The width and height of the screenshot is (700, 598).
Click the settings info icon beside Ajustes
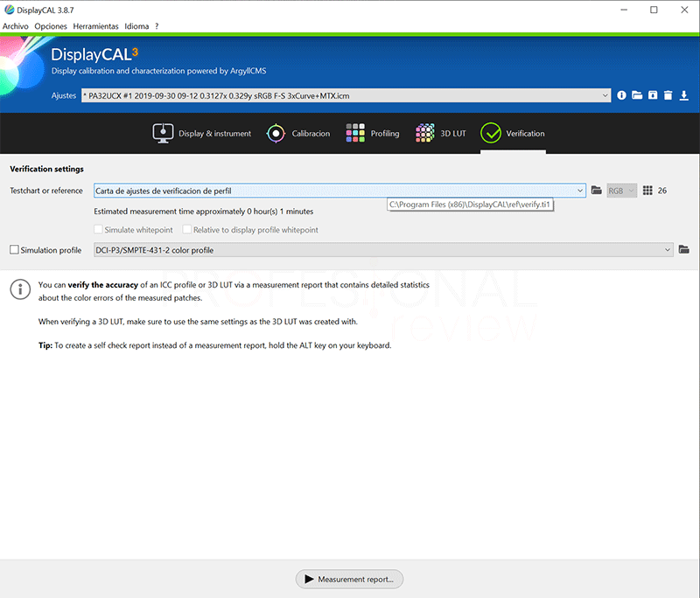click(x=621, y=95)
